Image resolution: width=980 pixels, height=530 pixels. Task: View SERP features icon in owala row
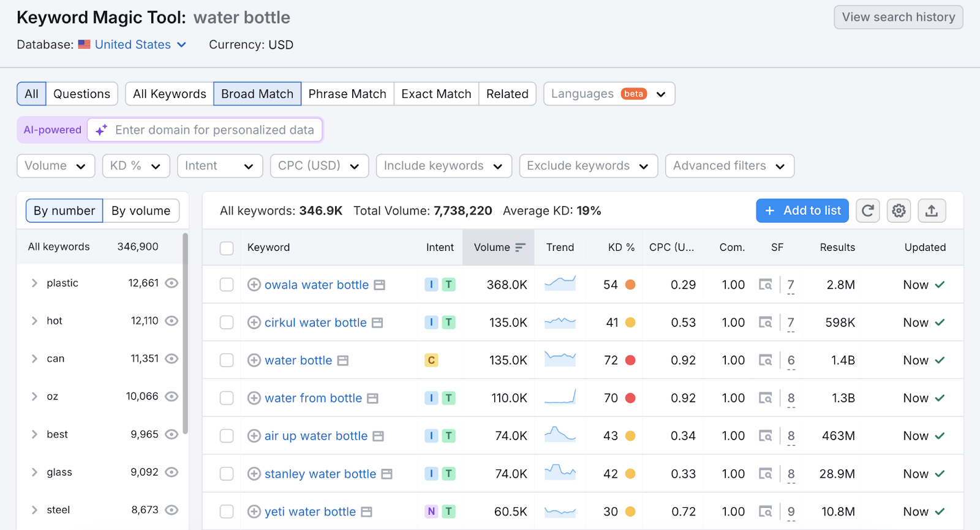pos(766,285)
